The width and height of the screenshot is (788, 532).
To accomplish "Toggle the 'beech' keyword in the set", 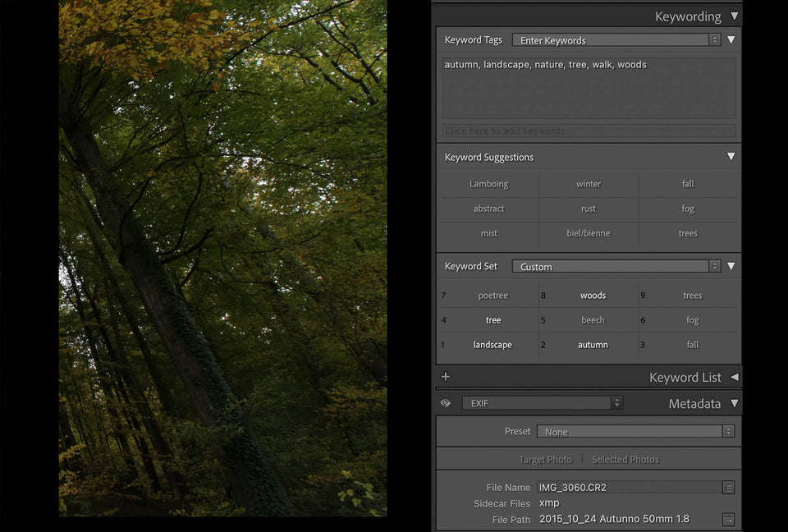I will [x=593, y=320].
